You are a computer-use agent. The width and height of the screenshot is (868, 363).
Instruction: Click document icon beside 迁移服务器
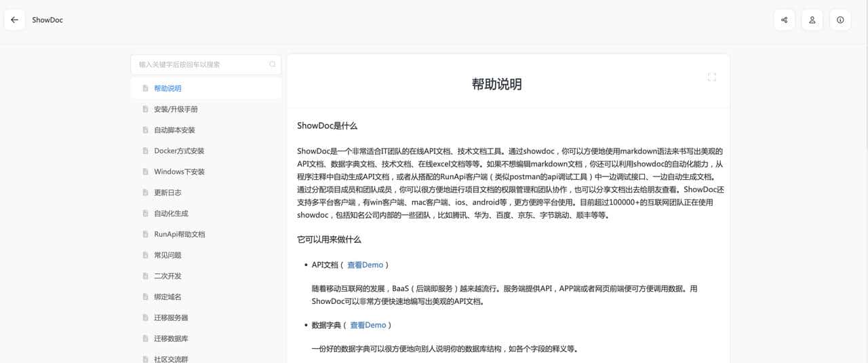click(145, 318)
